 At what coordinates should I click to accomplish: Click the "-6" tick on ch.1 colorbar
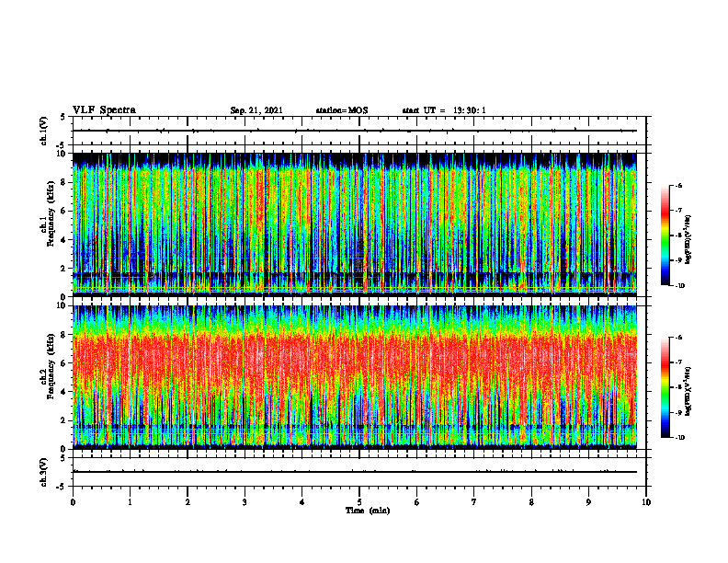[x=678, y=186]
